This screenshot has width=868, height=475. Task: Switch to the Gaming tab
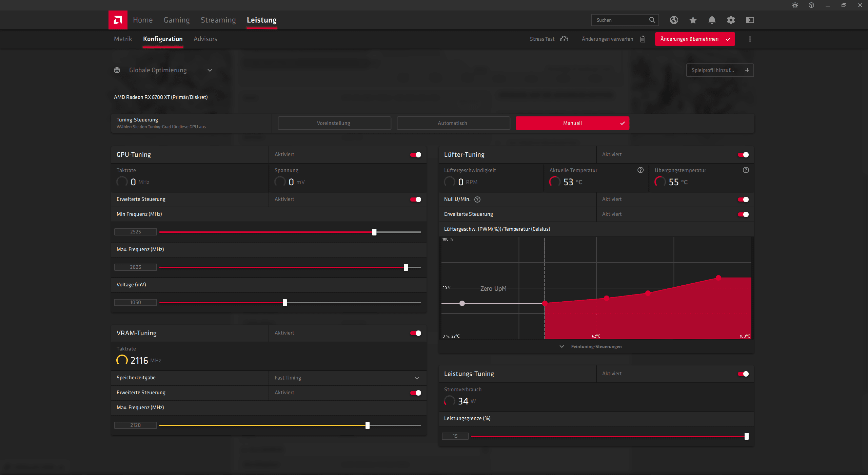click(176, 20)
